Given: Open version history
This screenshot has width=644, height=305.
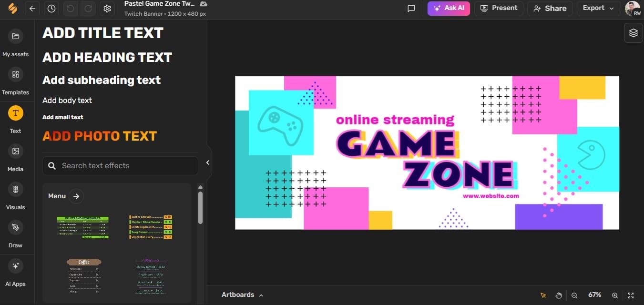Looking at the screenshot, I should tap(51, 9).
